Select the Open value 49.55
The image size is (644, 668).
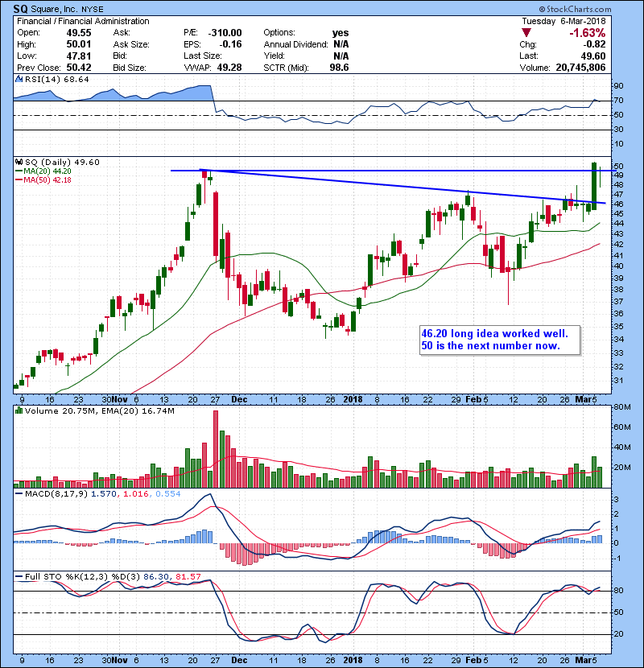78,33
